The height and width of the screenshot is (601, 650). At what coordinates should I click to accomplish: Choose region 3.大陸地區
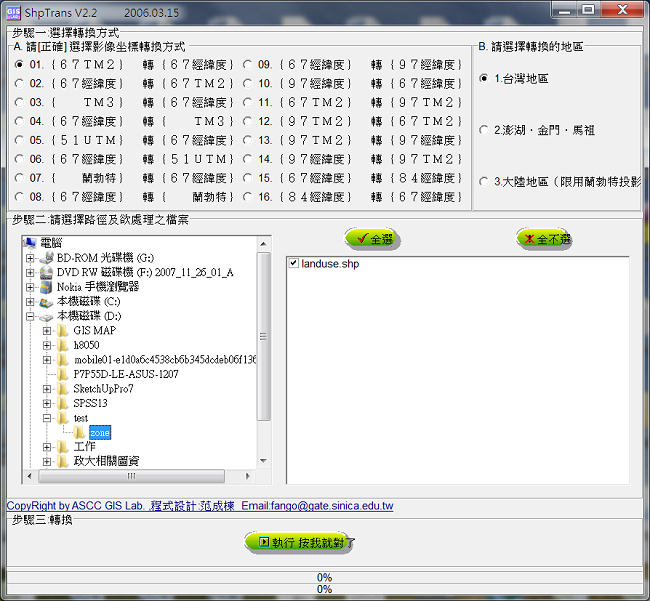(484, 182)
